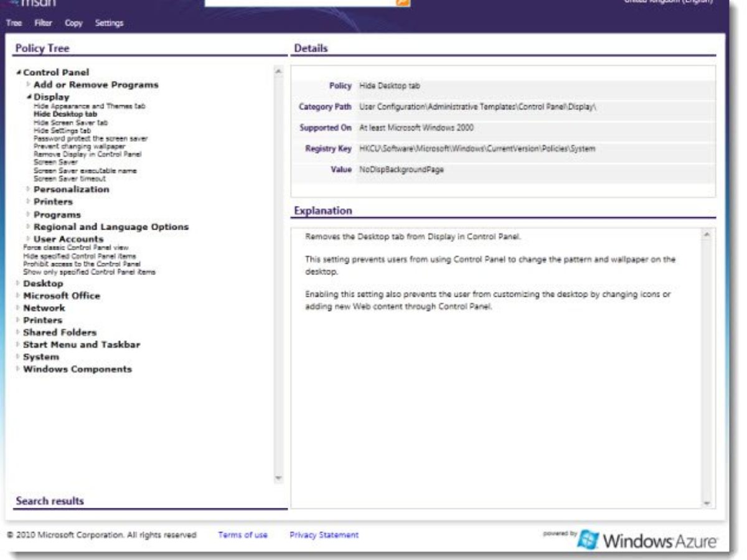Open the Copy menu

(x=73, y=23)
